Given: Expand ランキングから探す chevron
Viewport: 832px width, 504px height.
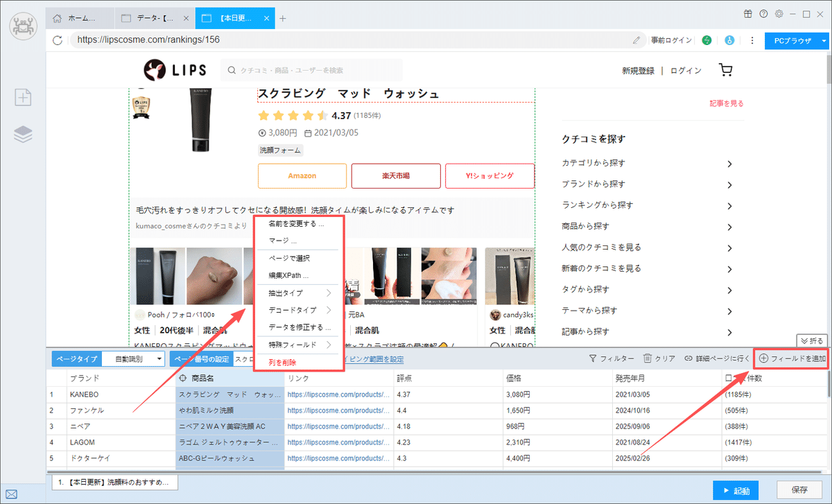Looking at the screenshot, I should 730,205.
